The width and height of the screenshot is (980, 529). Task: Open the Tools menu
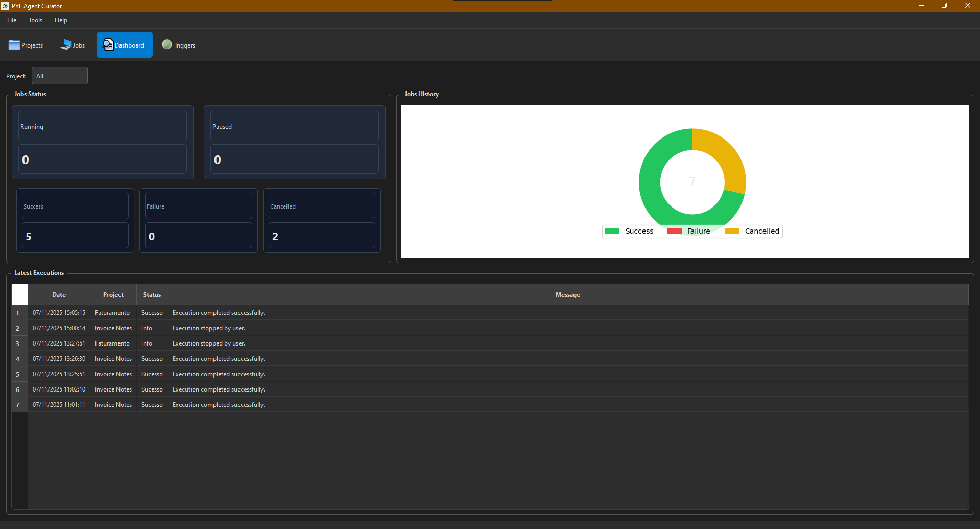[x=35, y=20]
